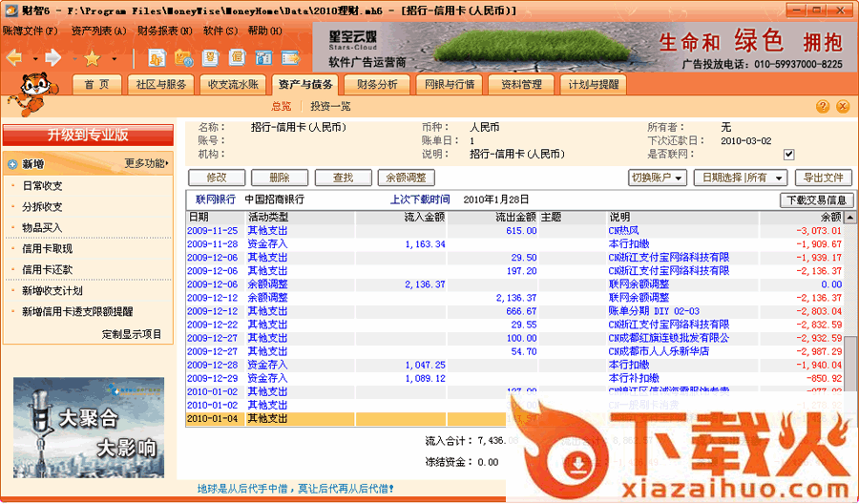This screenshot has height=504, width=859.
Task: Open the favorites star dropdown arrow
Action: (114, 58)
